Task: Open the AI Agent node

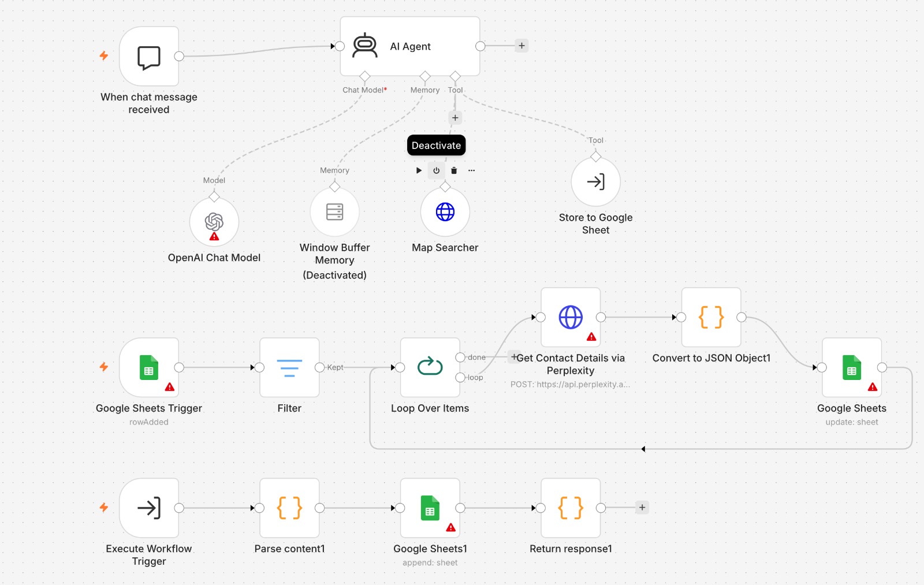Action: point(410,46)
